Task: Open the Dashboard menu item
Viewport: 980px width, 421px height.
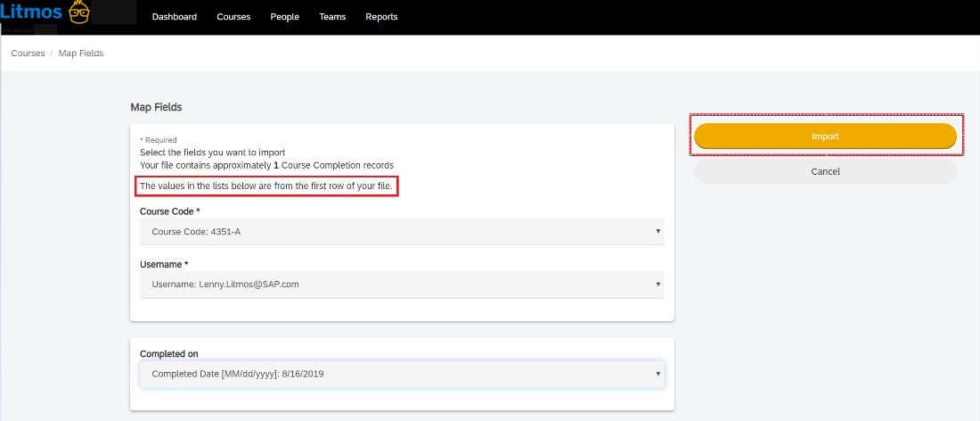Action: 175,17
